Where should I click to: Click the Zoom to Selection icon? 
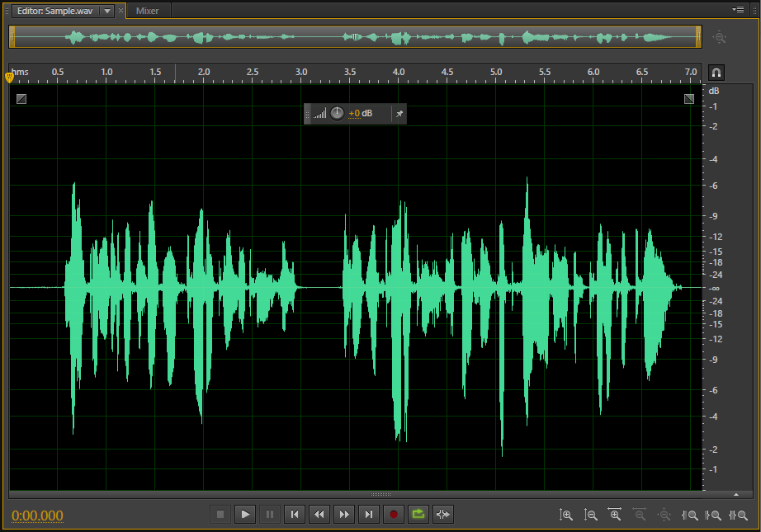click(x=739, y=515)
